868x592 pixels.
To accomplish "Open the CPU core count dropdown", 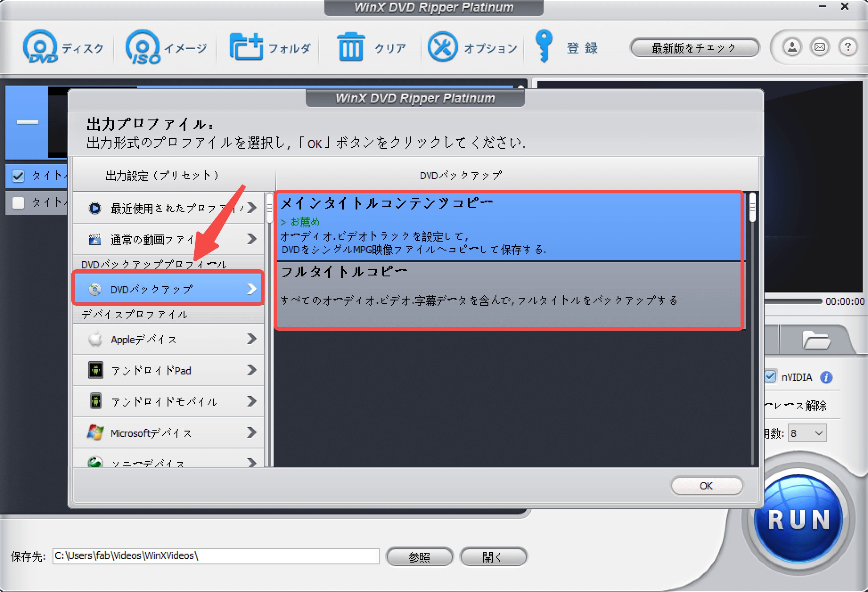I will pyautogui.click(x=808, y=433).
